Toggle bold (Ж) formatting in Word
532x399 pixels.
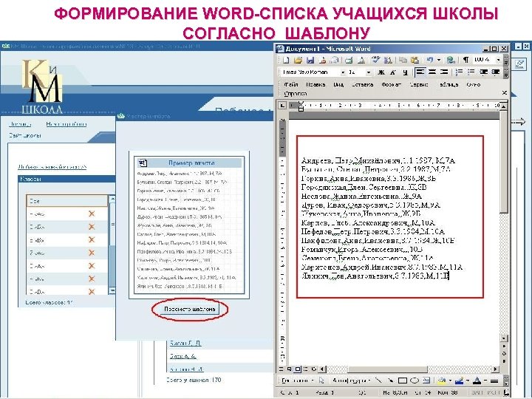pos(381,72)
